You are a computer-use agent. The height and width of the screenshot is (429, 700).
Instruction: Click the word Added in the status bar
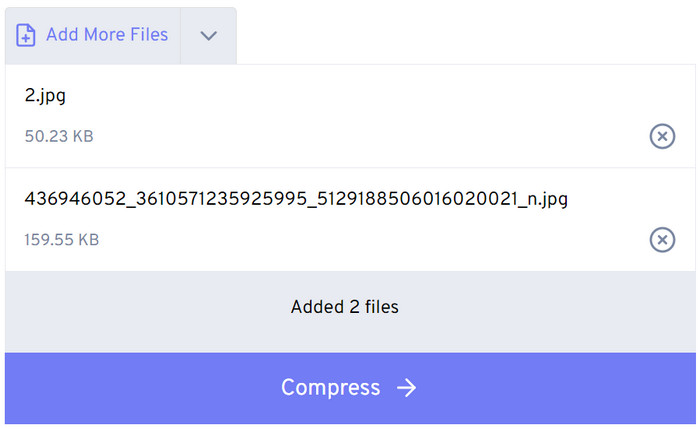(317, 307)
